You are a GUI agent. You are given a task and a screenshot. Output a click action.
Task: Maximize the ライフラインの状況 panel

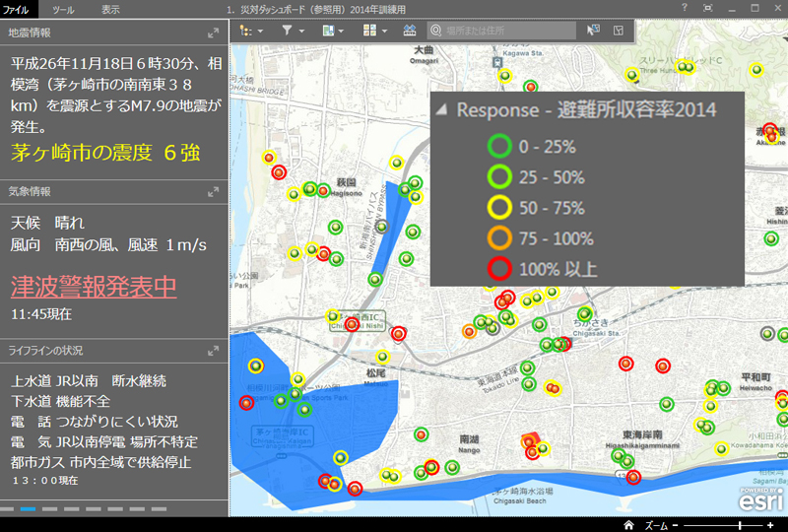coord(214,351)
